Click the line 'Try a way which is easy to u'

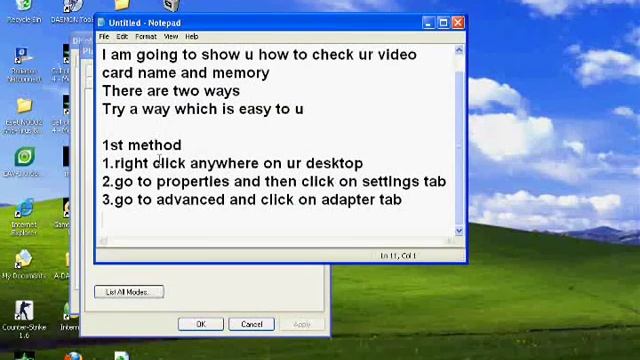[203, 109]
